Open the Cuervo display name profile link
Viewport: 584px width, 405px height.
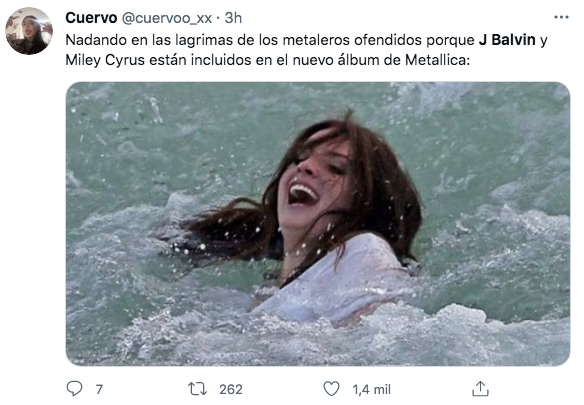point(91,18)
